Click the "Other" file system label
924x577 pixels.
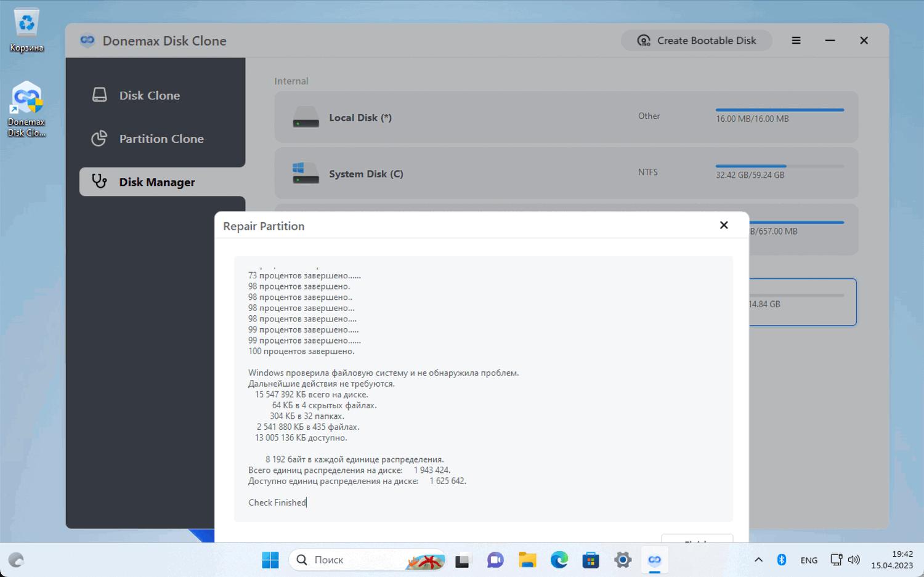coord(649,116)
